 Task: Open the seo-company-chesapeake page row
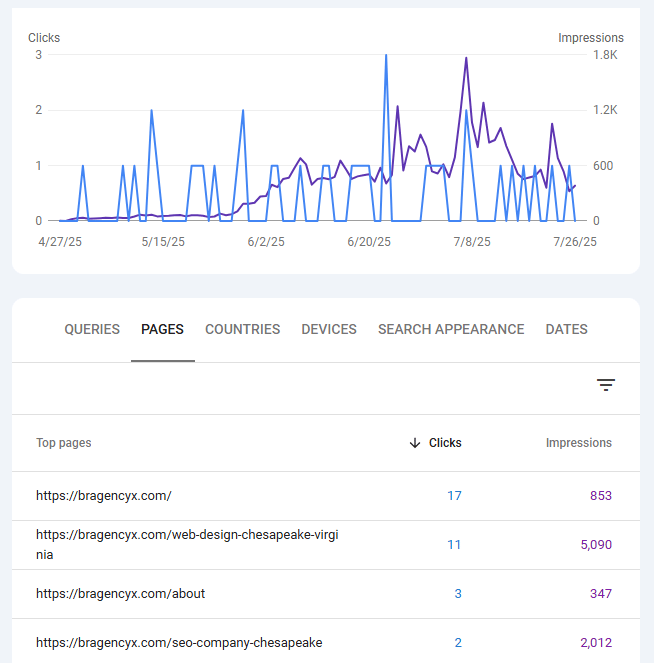point(326,641)
